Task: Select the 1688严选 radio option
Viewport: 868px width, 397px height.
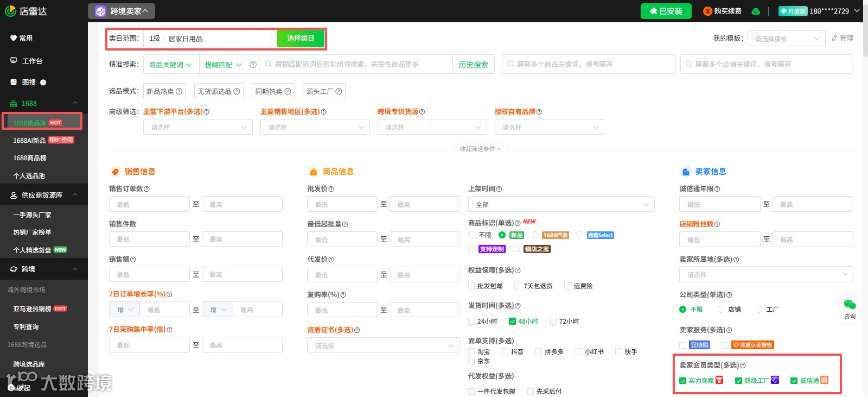Action: click(535, 235)
